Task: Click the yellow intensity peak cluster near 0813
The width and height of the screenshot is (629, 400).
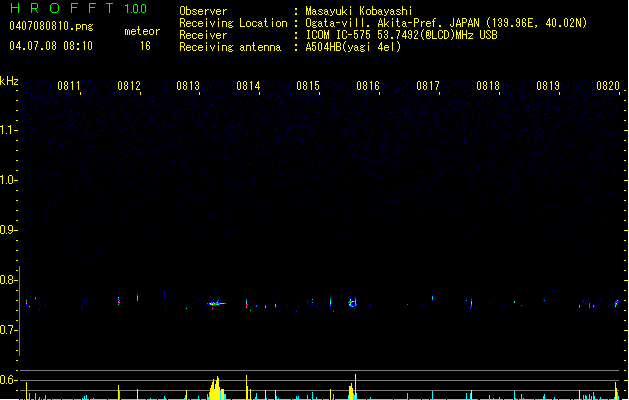Action: 217,388
